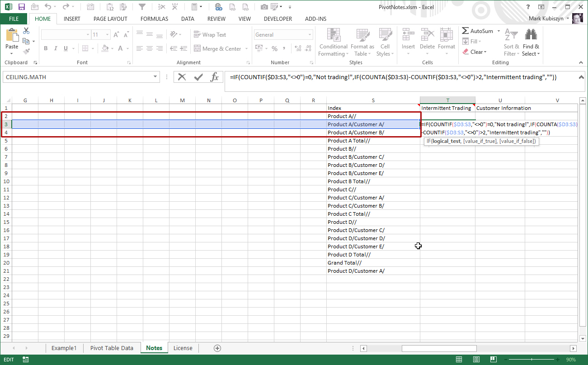Open Find & Select binoculars menu

click(531, 43)
